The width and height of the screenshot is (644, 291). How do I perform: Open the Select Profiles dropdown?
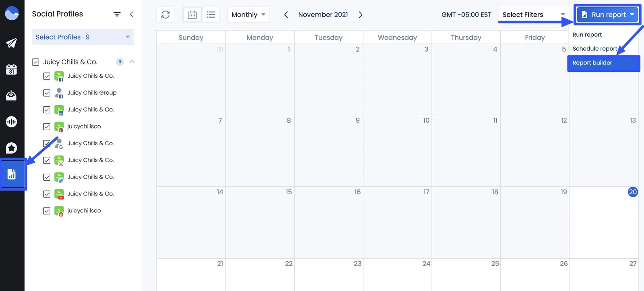(x=83, y=37)
